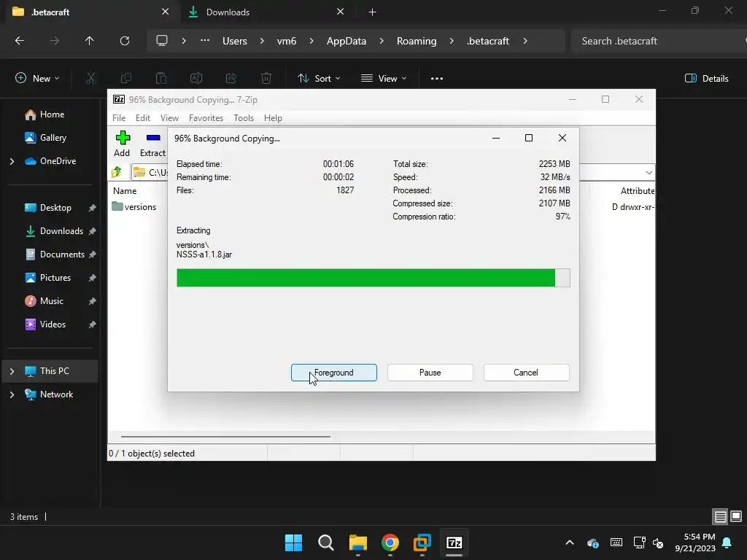The height and width of the screenshot is (560, 747).
Task: Click Users in the breadcrumb path
Action: point(235,41)
